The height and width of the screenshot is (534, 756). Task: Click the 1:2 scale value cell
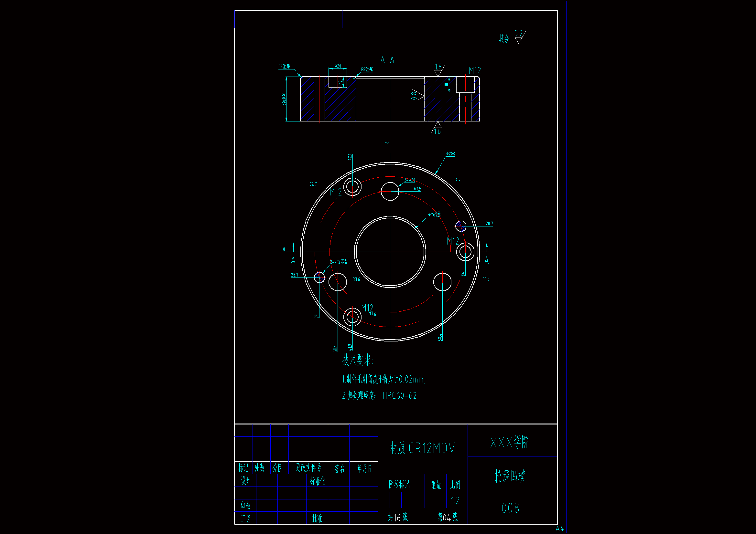point(455,501)
